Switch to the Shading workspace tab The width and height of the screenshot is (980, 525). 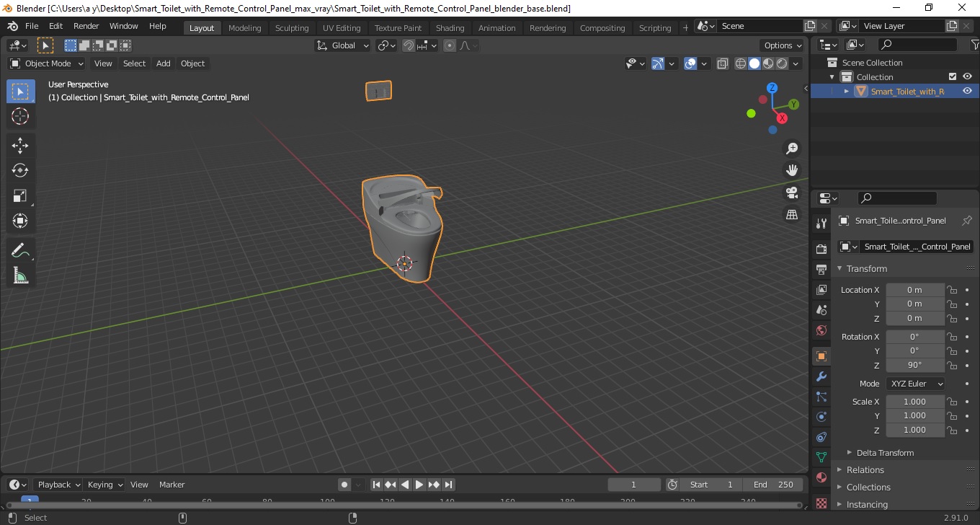450,28
